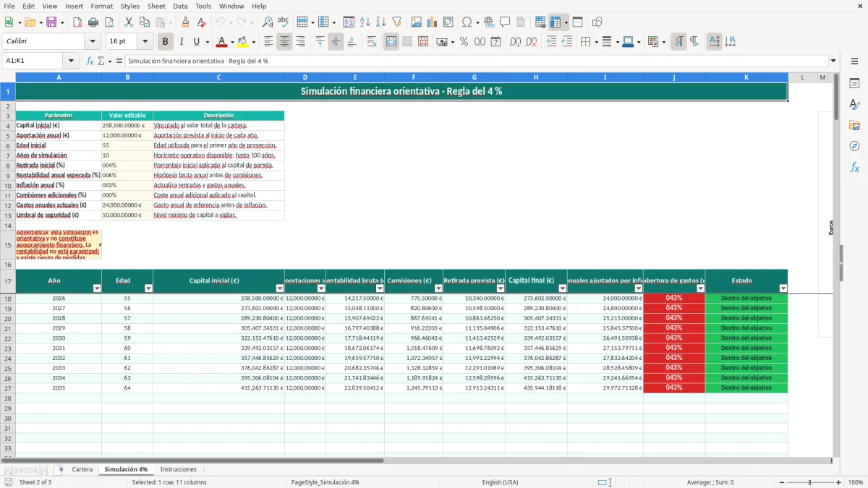Image resolution: width=868 pixels, height=488 pixels.
Task: Click the Print icon
Action: click(93, 22)
